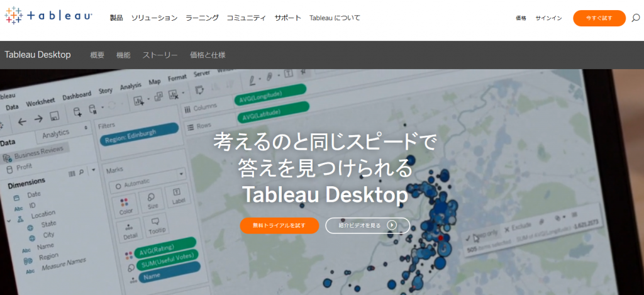
Task: Open the search magnifier icon
Action: coord(636,18)
